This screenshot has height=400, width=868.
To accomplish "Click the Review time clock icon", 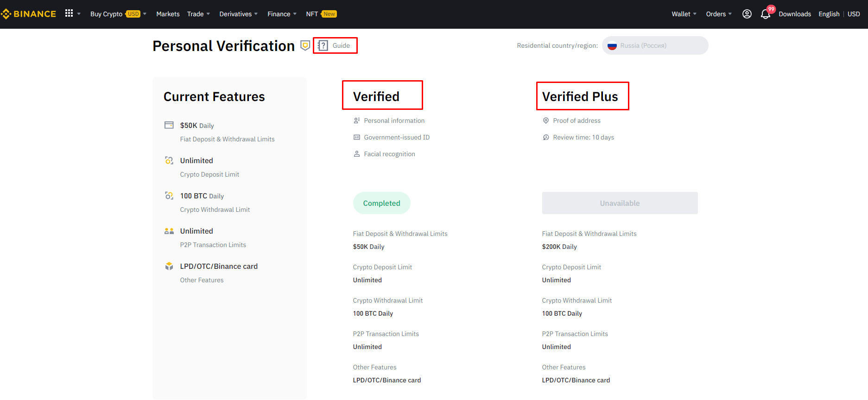I will pos(546,137).
